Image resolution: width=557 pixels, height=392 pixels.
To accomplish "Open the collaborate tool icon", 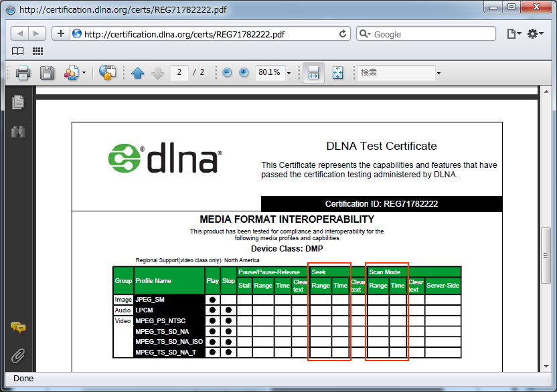I will click(72, 73).
